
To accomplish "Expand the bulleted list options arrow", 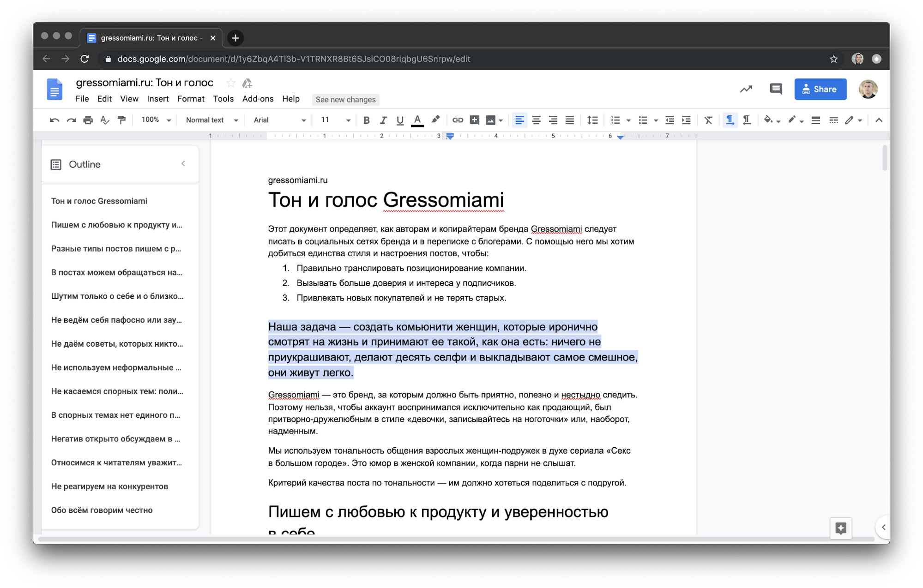I will (x=656, y=120).
